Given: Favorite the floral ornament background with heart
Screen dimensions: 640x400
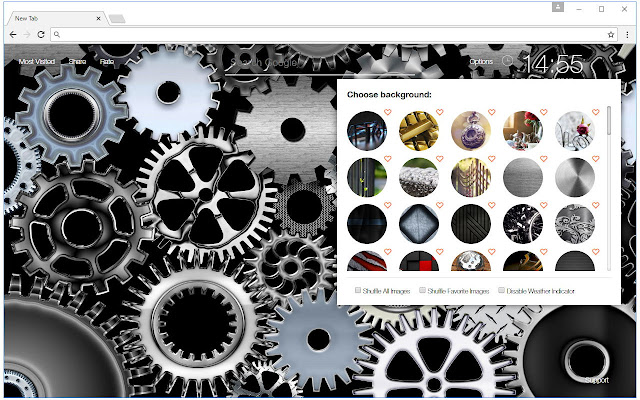Looking at the screenshot, I should (x=596, y=205).
